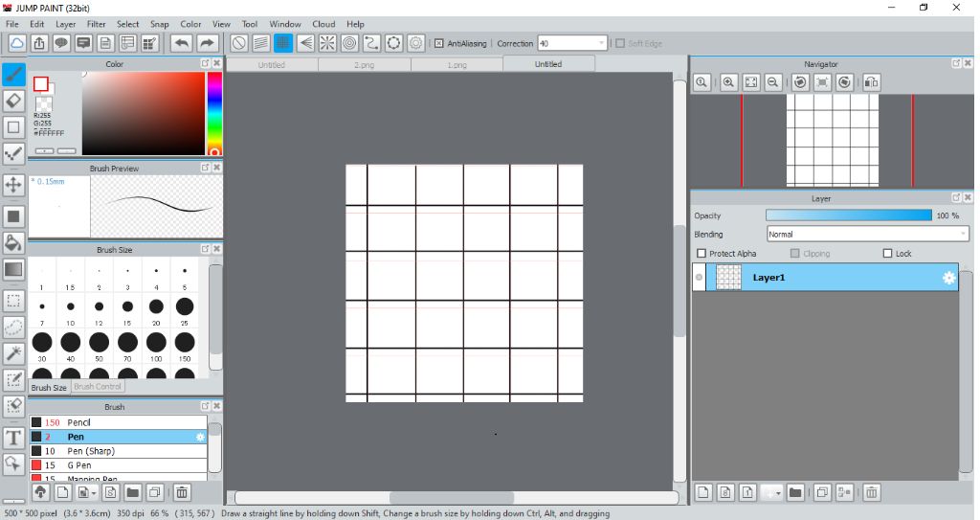Select the rectangular Select tool

[13, 301]
